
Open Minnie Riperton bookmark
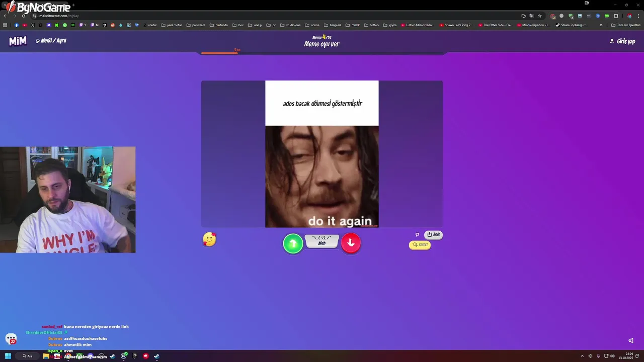[534, 25]
